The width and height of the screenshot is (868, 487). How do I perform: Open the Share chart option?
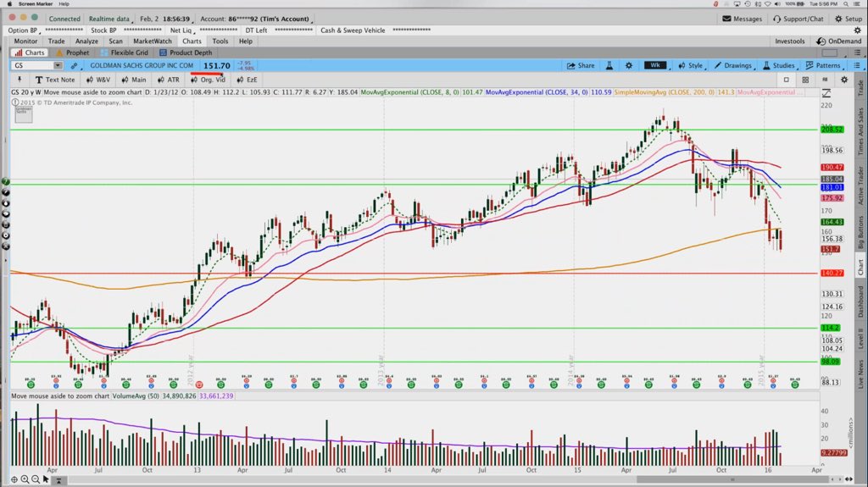pyautogui.click(x=580, y=65)
